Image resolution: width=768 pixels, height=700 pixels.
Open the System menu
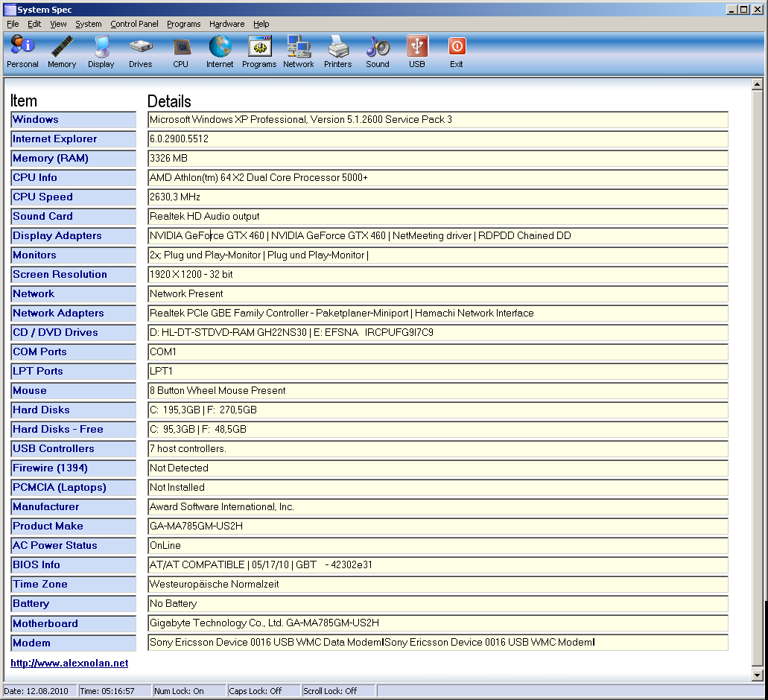coord(89,24)
